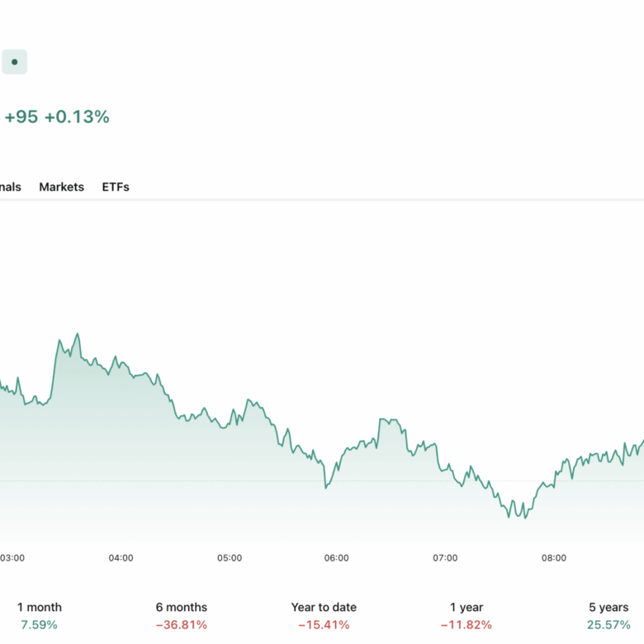Click the chart's highest peak near 03:30
Image resolution: width=644 pixels, height=644 pixels.
point(78,334)
